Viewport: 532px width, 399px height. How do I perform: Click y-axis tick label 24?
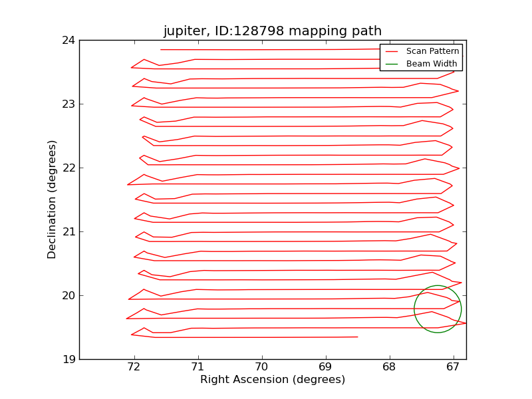pos(68,41)
